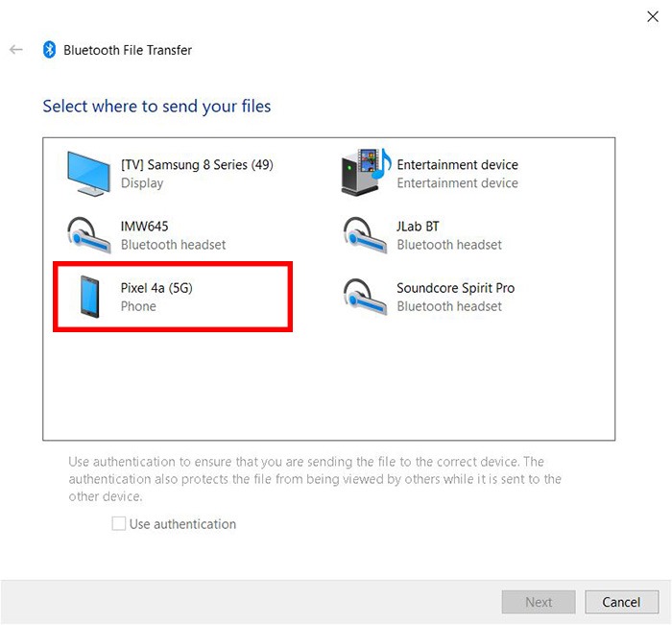Choose [TV] Samsung 8 Series (49) name

click(197, 164)
